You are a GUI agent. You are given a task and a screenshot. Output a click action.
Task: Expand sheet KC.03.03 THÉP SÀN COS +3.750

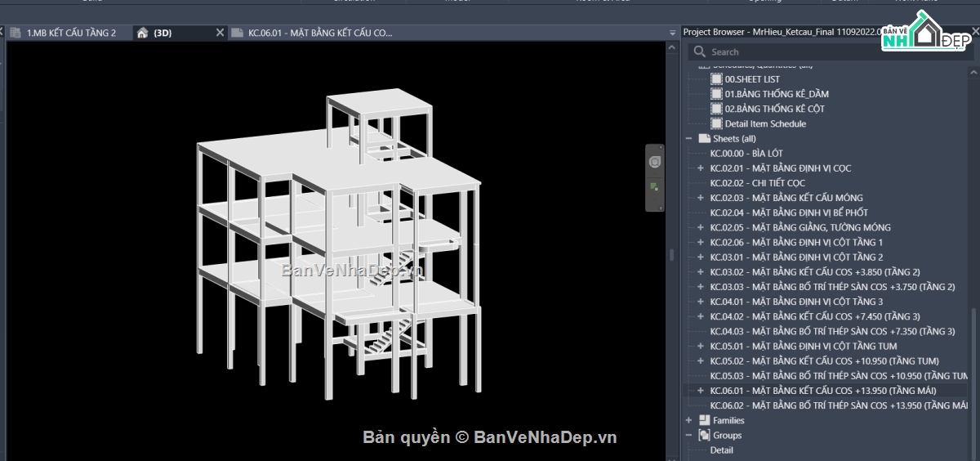tap(700, 287)
